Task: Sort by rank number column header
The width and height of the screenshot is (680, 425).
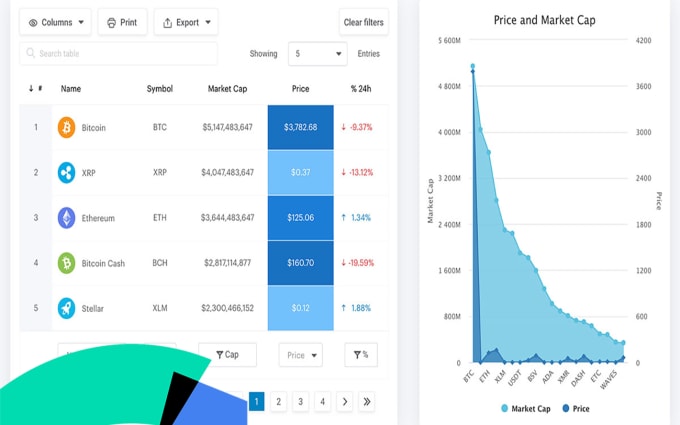Action: [x=36, y=88]
